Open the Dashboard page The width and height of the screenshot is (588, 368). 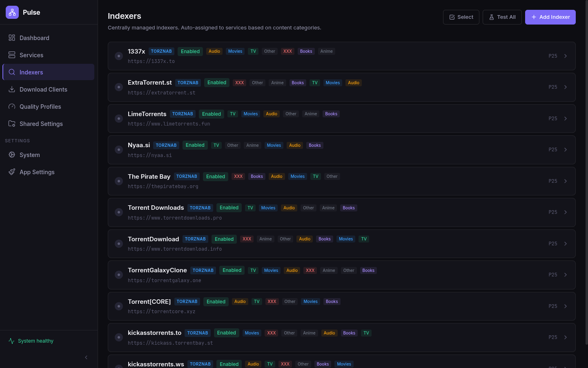(x=48, y=38)
